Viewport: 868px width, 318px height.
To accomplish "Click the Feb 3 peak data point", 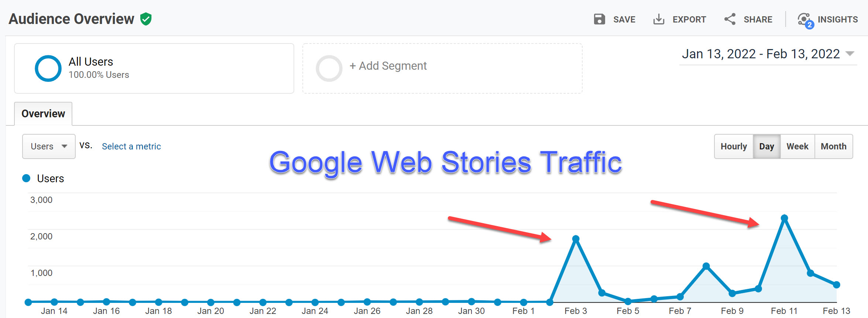I will pyautogui.click(x=576, y=239).
